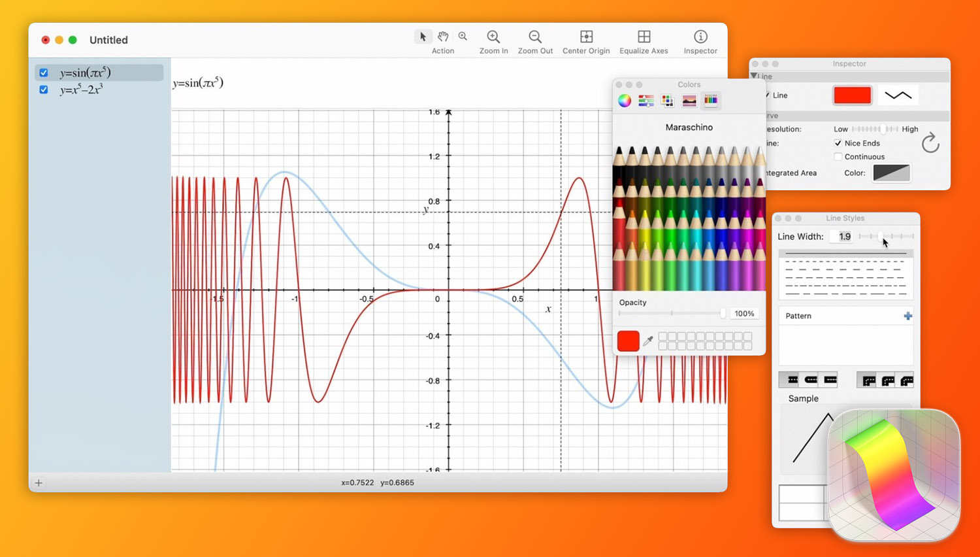The width and height of the screenshot is (980, 557).
Task: Collapse the Line section disclosure triangle
Action: pyautogui.click(x=755, y=76)
